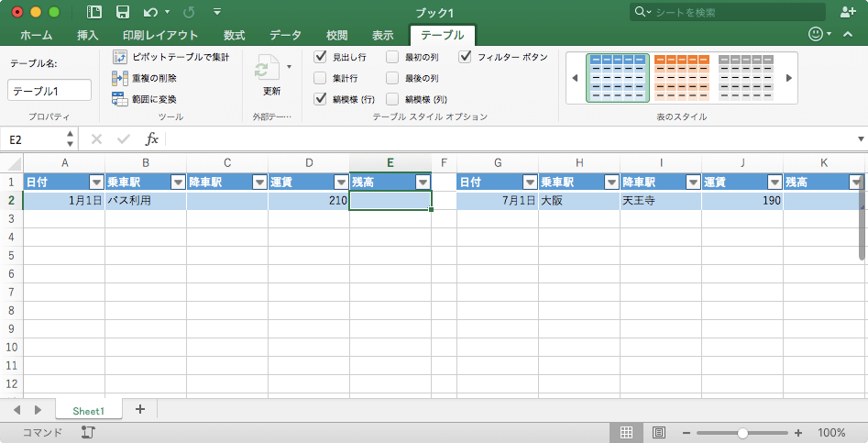
Task: Add a new sheet with the plus button
Action: point(140,409)
